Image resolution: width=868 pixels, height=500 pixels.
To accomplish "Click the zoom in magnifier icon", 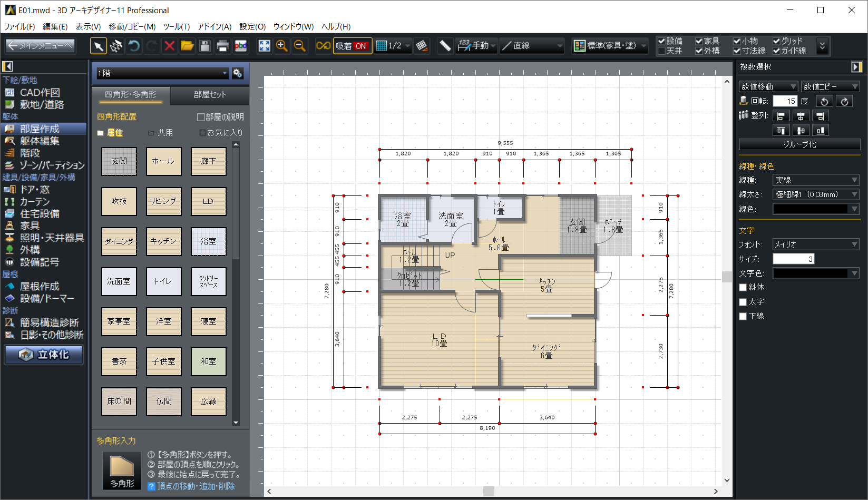I will pyautogui.click(x=282, y=46).
